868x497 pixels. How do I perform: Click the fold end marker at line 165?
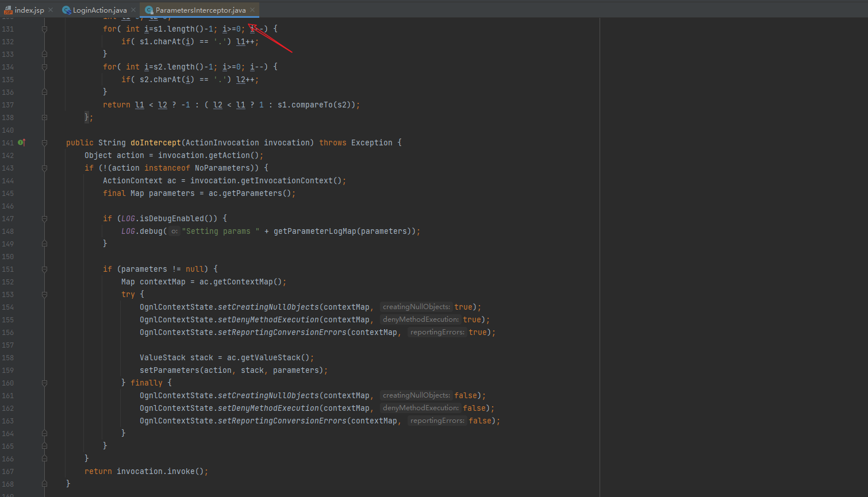click(44, 446)
